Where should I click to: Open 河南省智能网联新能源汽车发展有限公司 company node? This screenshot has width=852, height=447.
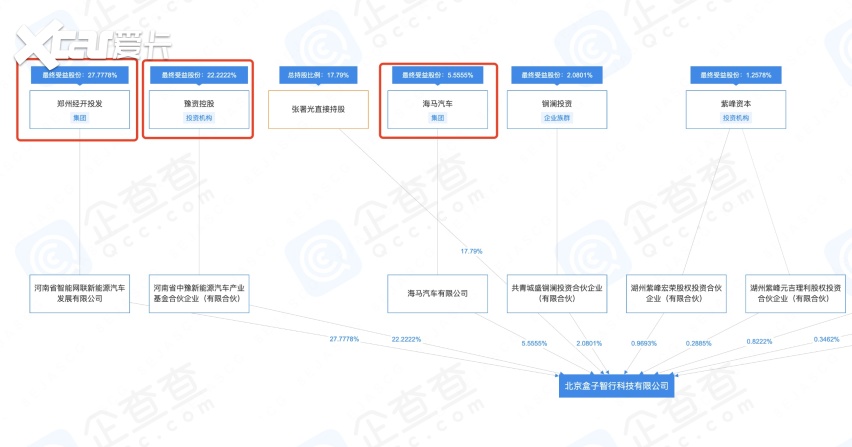(79, 293)
